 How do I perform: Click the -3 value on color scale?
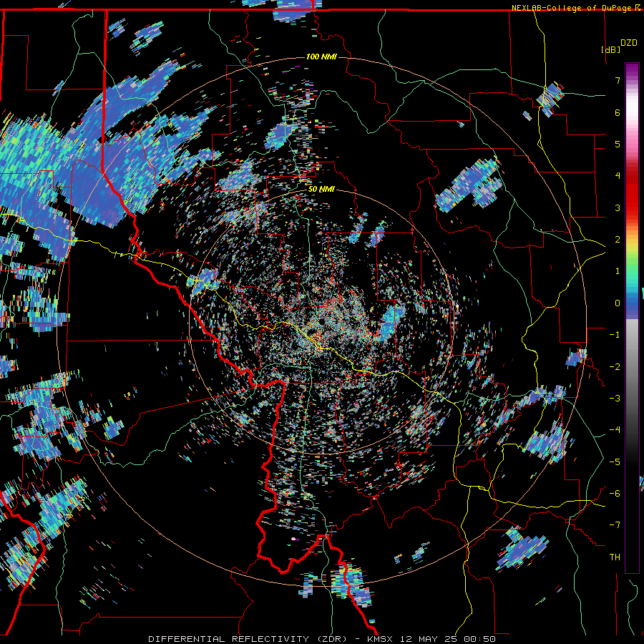coord(615,398)
